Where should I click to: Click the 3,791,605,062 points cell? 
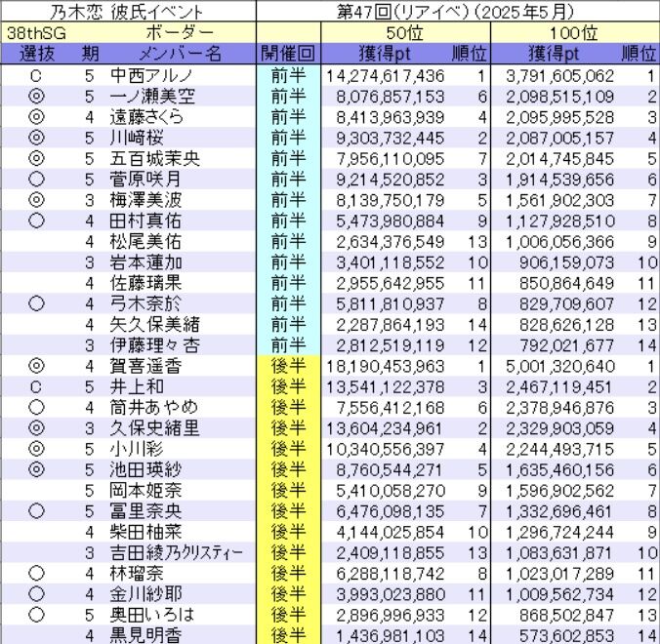click(559, 76)
